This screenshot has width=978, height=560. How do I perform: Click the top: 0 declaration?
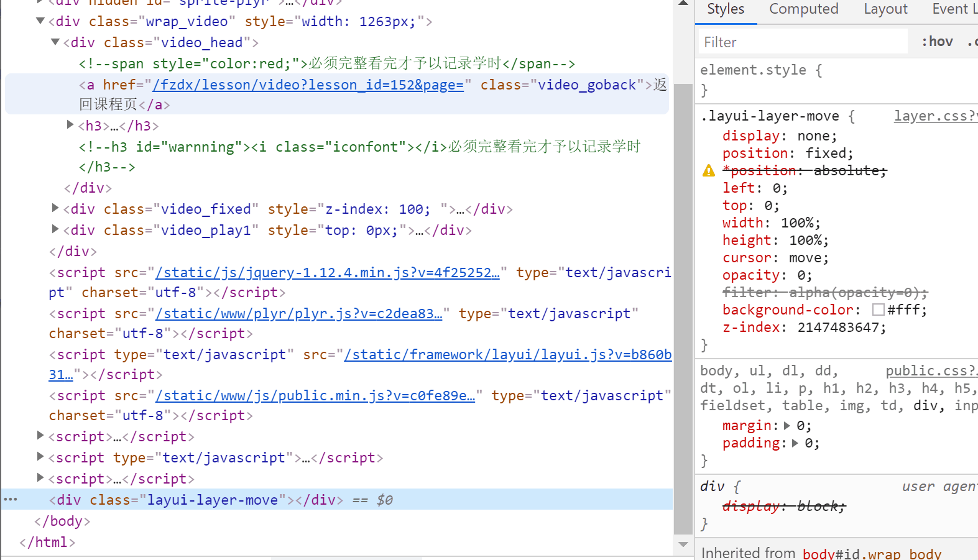(x=751, y=205)
